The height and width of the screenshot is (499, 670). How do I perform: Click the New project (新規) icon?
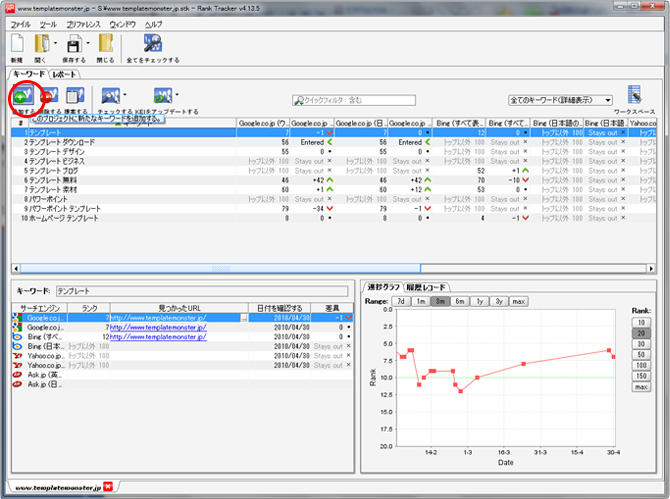pyautogui.click(x=17, y=44)
